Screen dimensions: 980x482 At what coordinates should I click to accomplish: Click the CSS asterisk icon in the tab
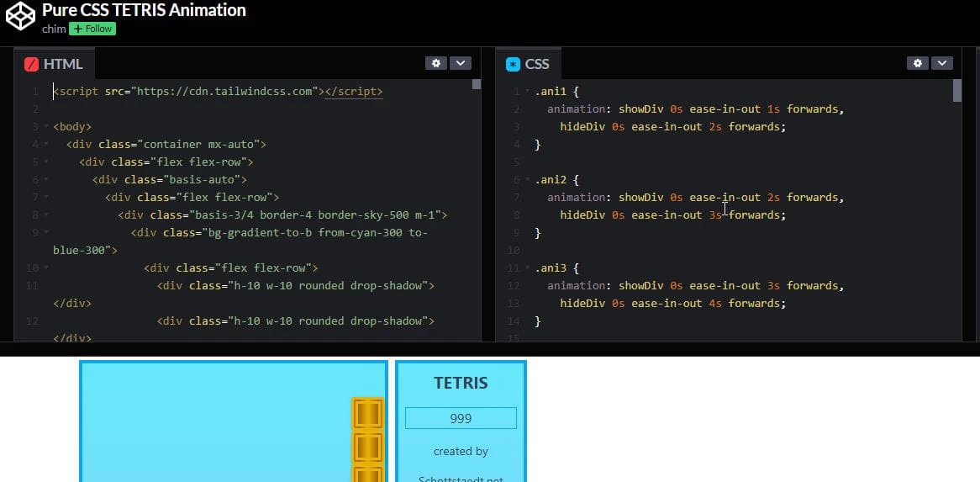(x=514, y=65)
